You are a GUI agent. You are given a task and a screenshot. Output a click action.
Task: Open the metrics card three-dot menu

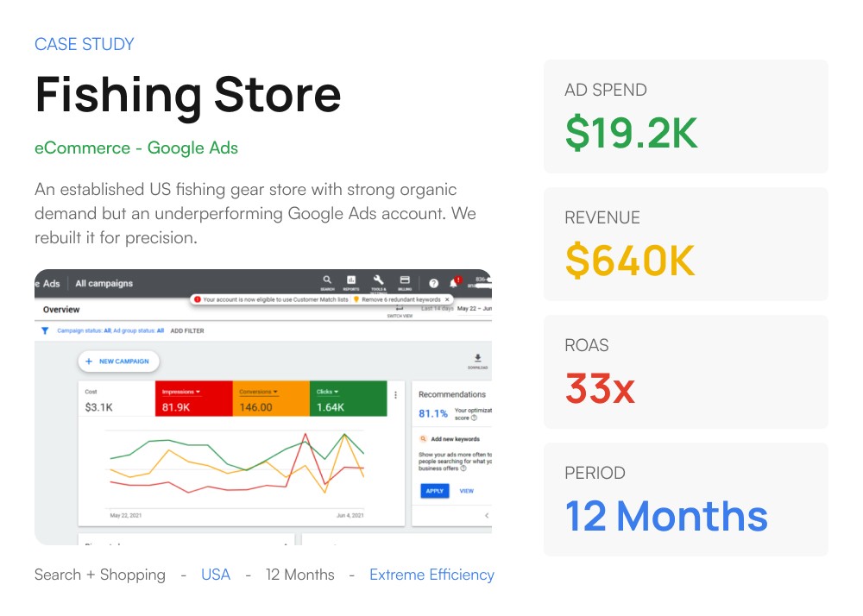pos(396,395)
